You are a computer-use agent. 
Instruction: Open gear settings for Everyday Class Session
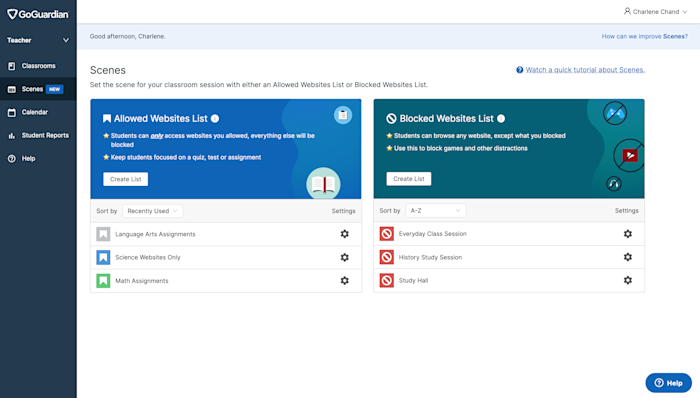(x=628, y=234)
